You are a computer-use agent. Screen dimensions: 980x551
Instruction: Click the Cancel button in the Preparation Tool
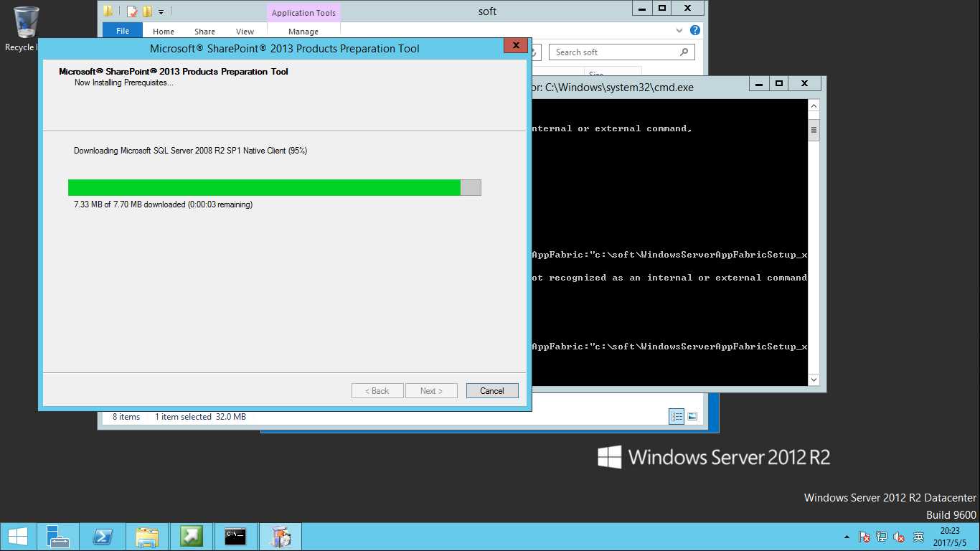point(492,391)
